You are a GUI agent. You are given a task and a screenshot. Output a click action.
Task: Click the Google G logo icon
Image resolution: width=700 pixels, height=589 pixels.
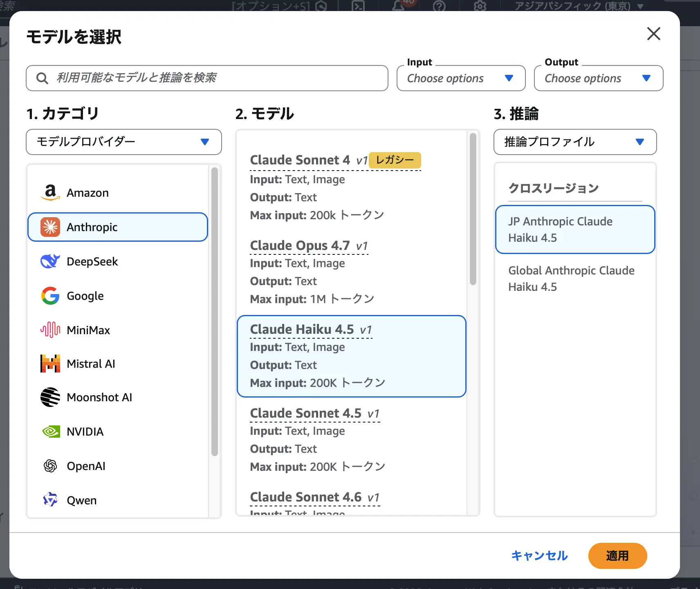[50, 296]
